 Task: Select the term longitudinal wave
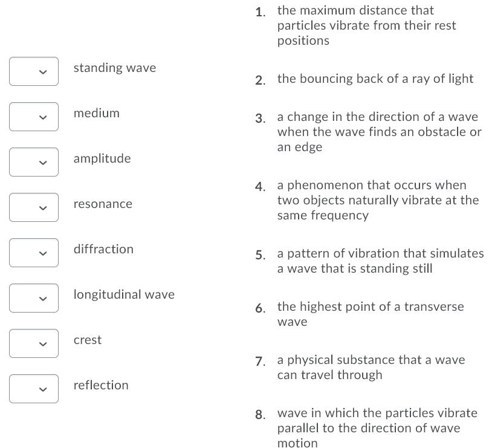(x=124, y=294)
